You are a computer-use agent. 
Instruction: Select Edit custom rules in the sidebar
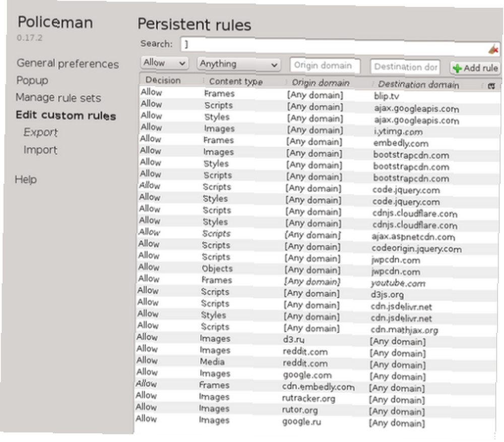66,115
